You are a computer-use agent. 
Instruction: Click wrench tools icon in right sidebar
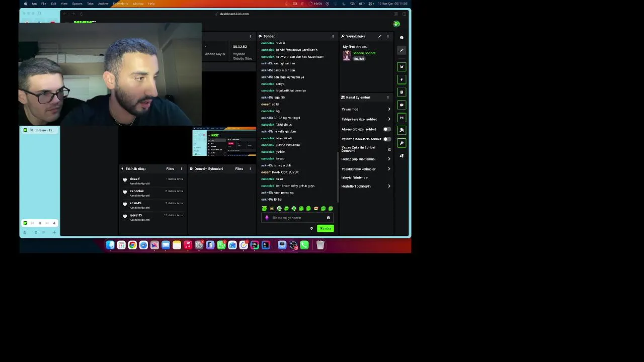pos(401,143)
